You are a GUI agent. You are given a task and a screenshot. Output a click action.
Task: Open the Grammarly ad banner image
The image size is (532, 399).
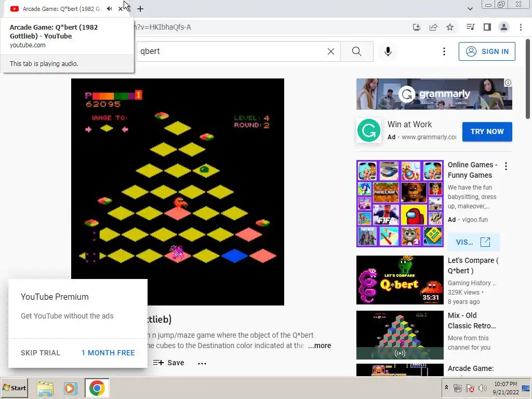point(434,94)
